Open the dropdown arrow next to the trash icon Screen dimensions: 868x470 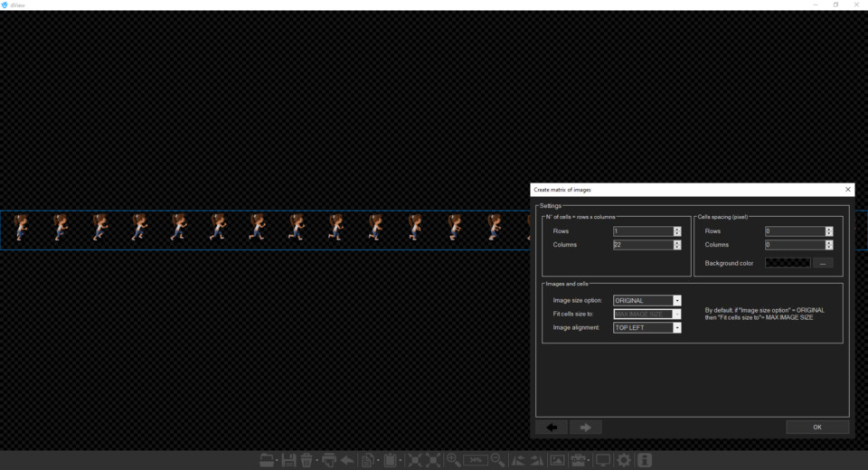coord(316,461)
